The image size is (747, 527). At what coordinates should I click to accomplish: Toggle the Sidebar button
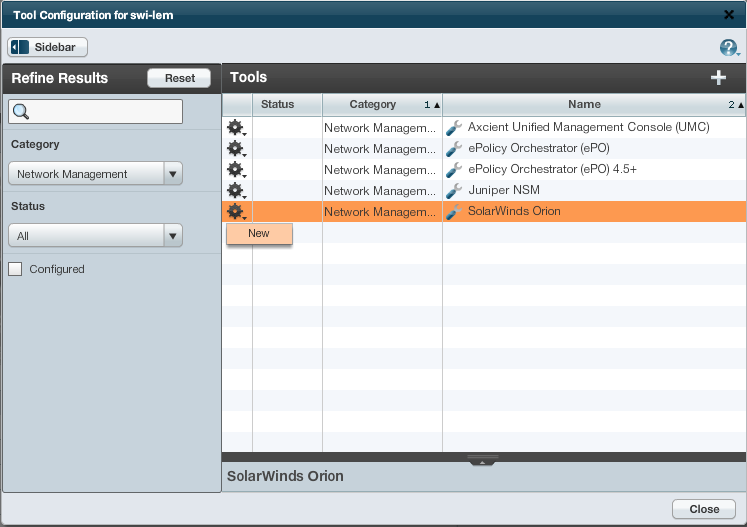(x=47, y=47)
